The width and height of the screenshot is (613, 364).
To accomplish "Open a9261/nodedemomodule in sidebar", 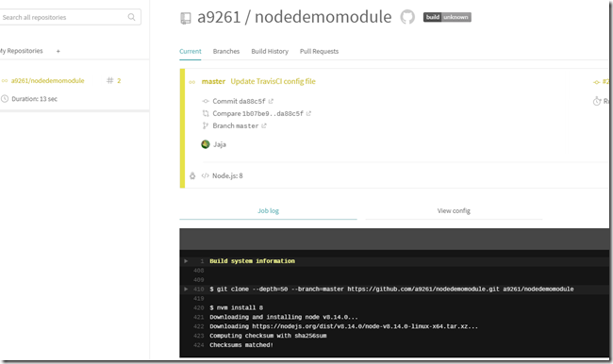I will (x=47, y=80).
